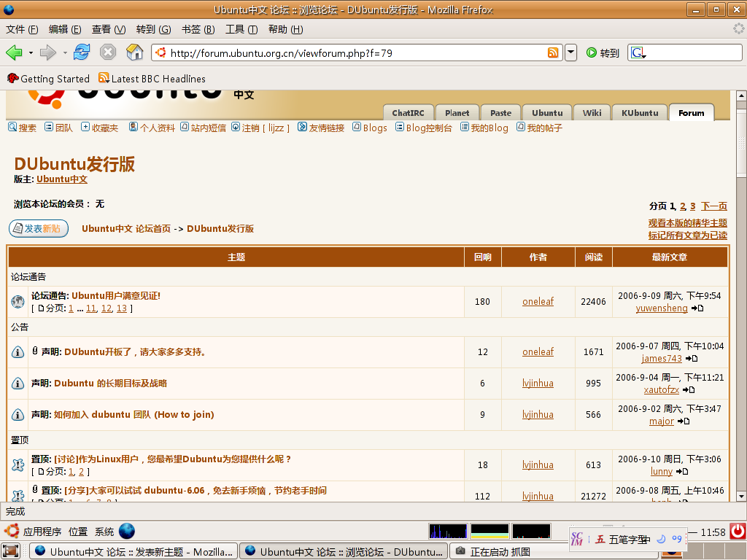The width and height of the screenshot is (747, 560).
Task: Open 站内短信 private messages
Action: (x=203, y=128)
